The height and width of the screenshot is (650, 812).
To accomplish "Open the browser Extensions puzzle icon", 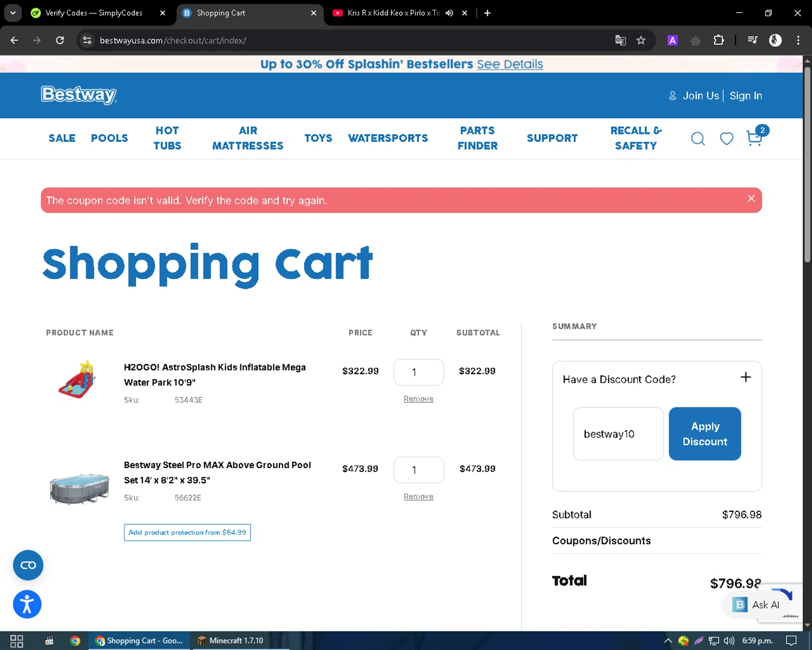I will pos(719,41).
